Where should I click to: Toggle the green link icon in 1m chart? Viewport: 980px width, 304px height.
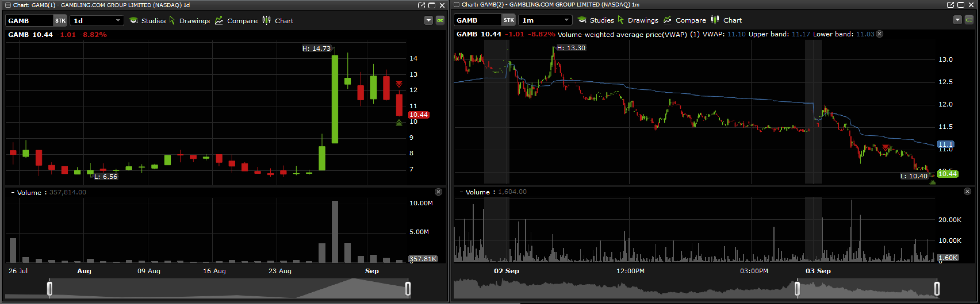click(x=969, y=20)
